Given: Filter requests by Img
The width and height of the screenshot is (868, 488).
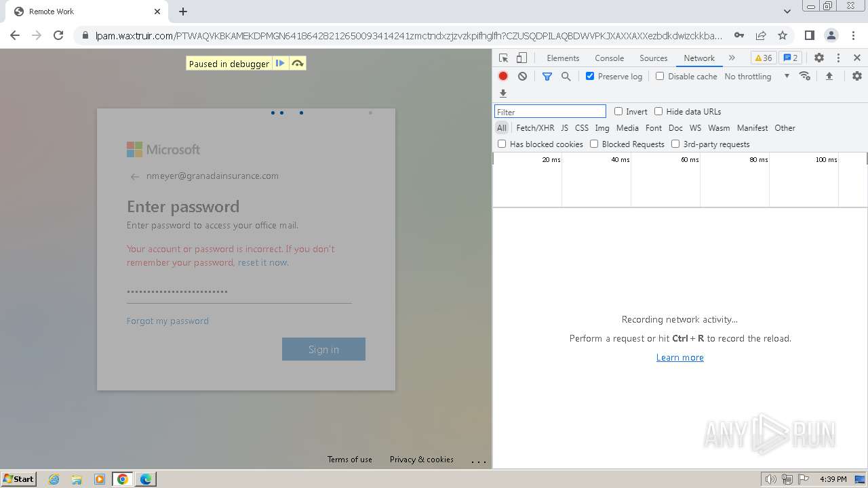Looking at the screenshot, I should click(602, 128).
